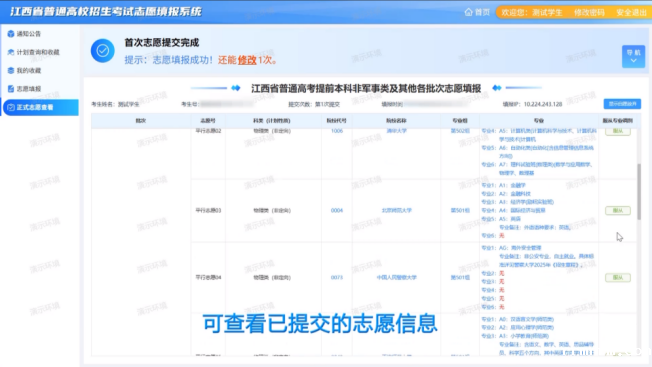Click the topmost 服从 tag in table
652x367 pixels.
coord(617,131)
